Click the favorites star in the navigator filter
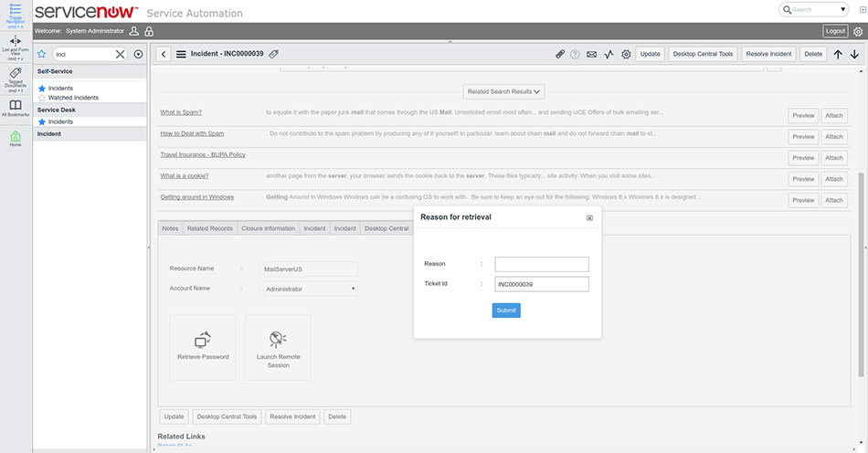The height and width of the screenshot is (453, 868). 41,54
